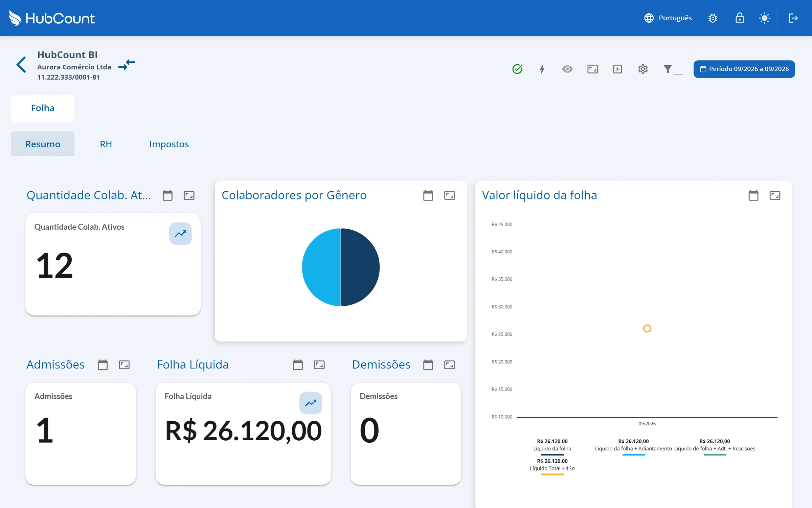
Task: Open dashboard settings gear icon
Action: [x=643, y=69]
